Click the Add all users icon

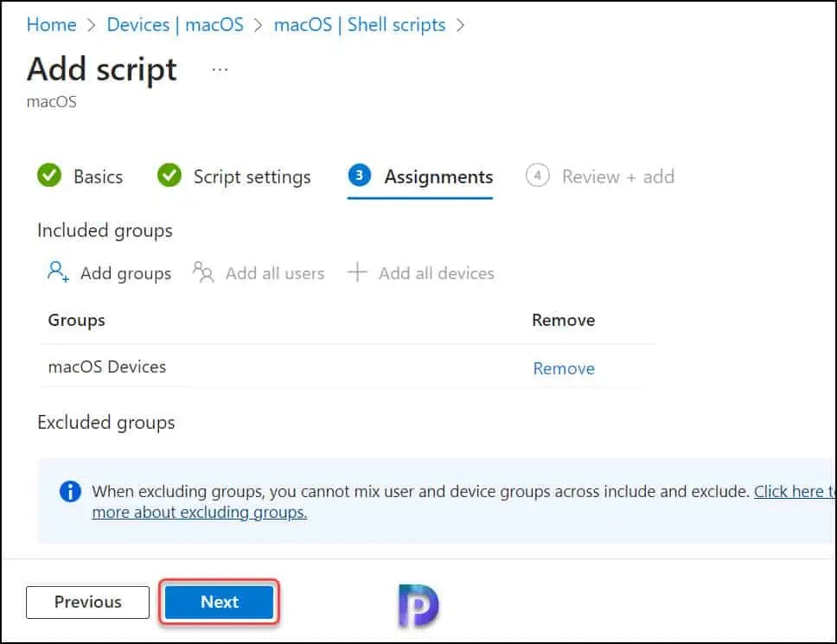click(x=202, y=272)
